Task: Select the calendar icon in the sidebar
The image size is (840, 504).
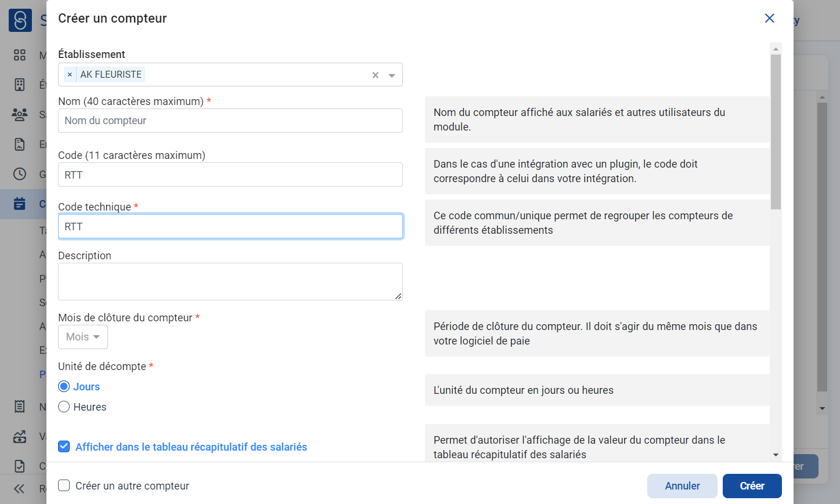Action: coord(20,204)
